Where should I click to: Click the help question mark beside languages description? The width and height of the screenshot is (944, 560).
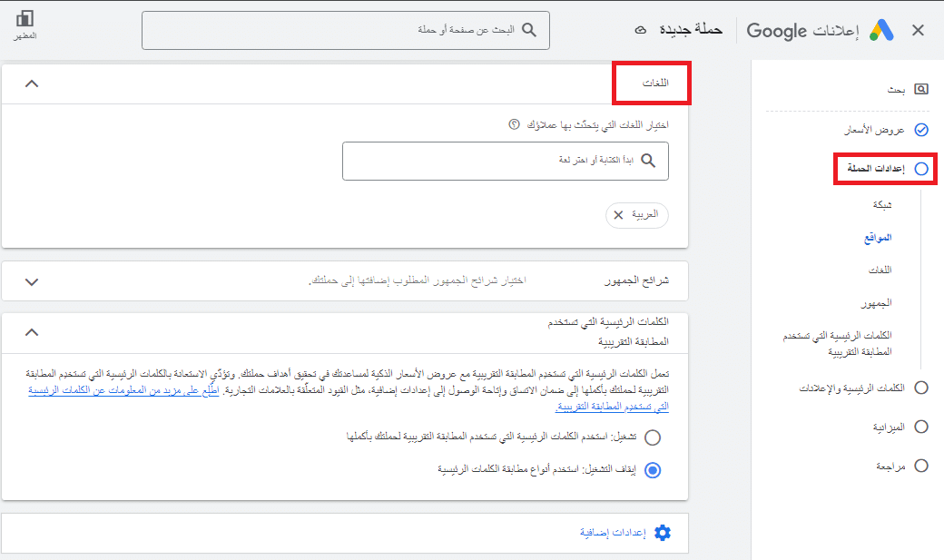[x=514, y=124]
